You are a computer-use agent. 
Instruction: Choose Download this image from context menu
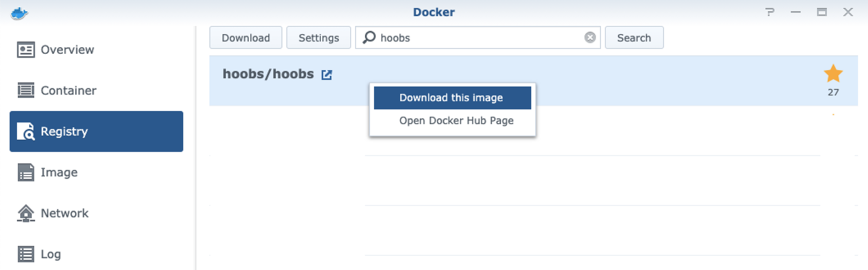[x=452, y=98]
